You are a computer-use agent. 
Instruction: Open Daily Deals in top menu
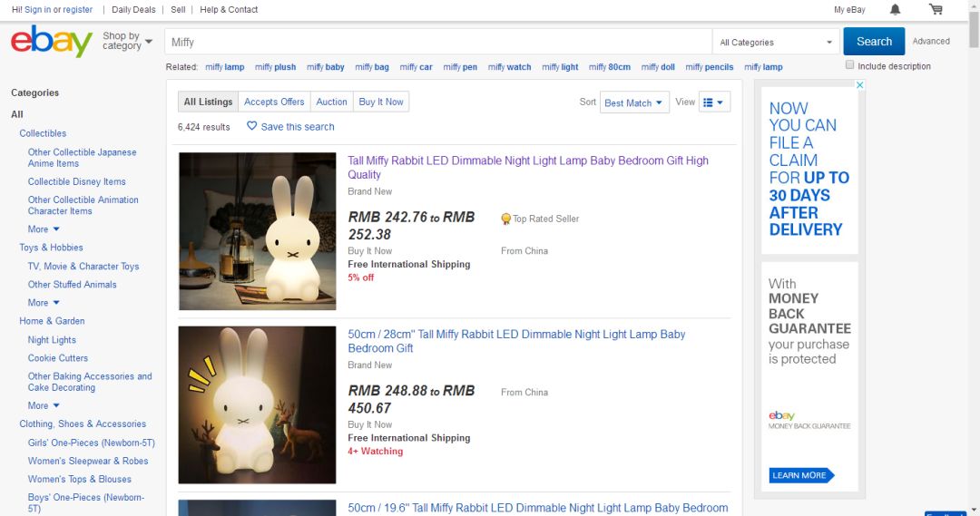click(133, 9)
